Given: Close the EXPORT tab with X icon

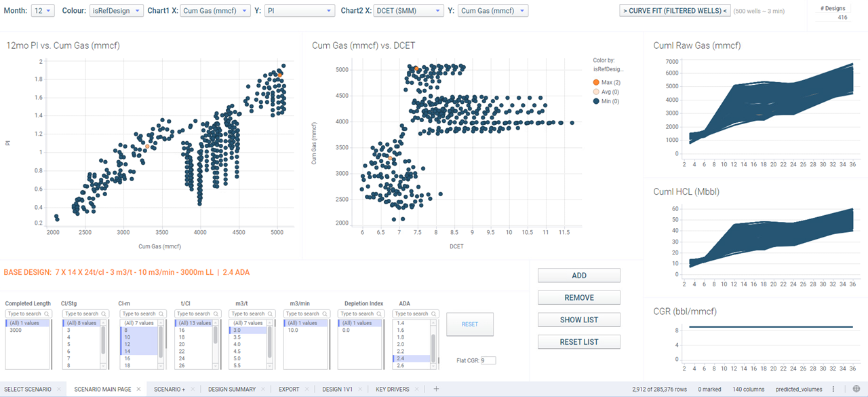Looking at the screenshot, I should [x=307, y=390].
